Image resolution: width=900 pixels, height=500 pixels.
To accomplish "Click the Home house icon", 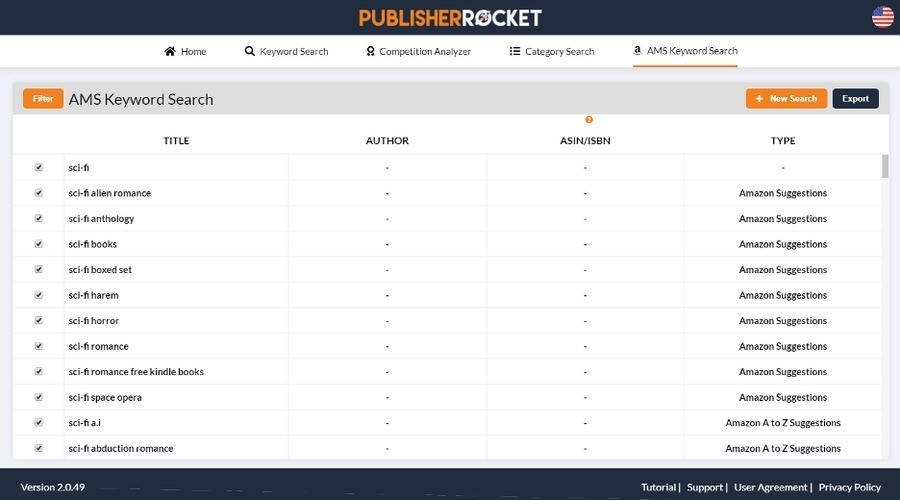I will 169,51.
